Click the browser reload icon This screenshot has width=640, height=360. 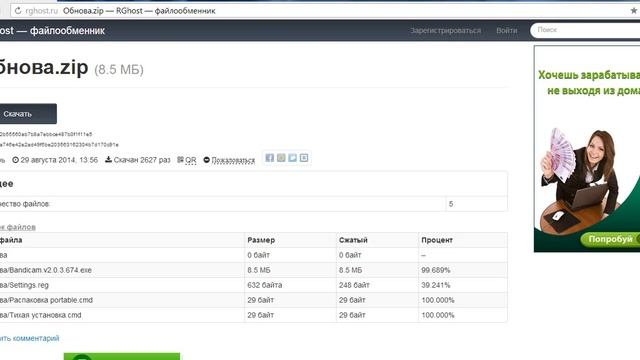pos(18,11)
